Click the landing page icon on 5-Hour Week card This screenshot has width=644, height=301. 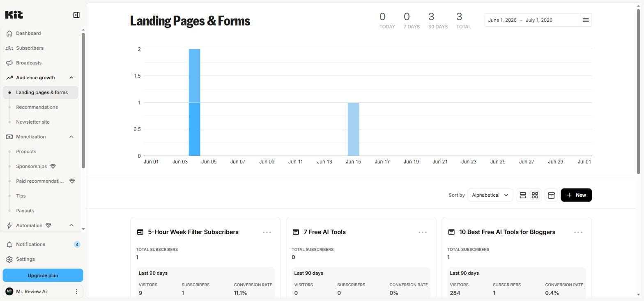pyautogui.click(x=140, y=232)
